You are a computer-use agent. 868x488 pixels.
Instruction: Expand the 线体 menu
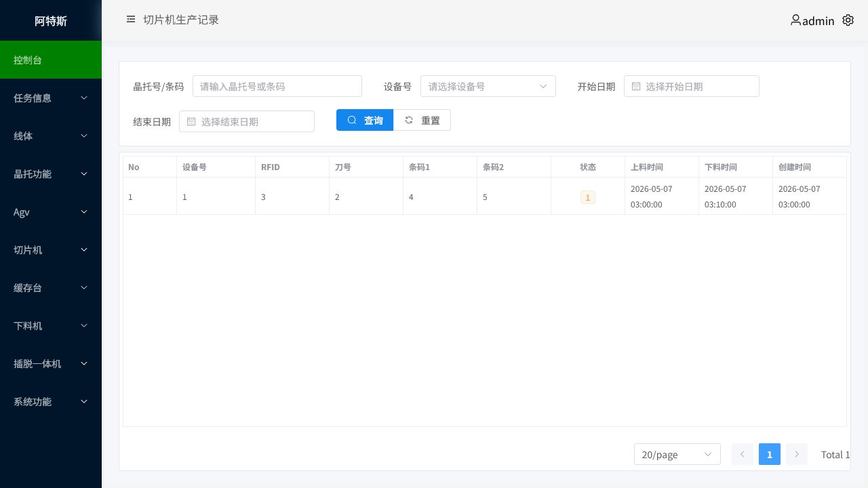(51, 136)
